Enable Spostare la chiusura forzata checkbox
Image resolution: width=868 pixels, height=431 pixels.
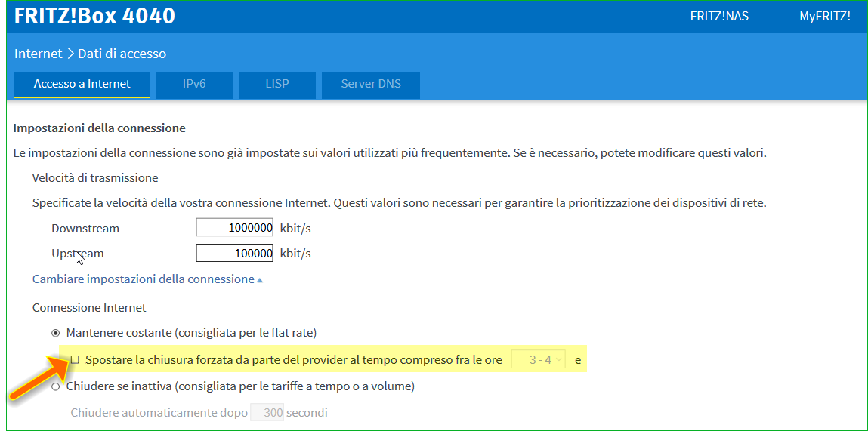click(x=75, y=359)
